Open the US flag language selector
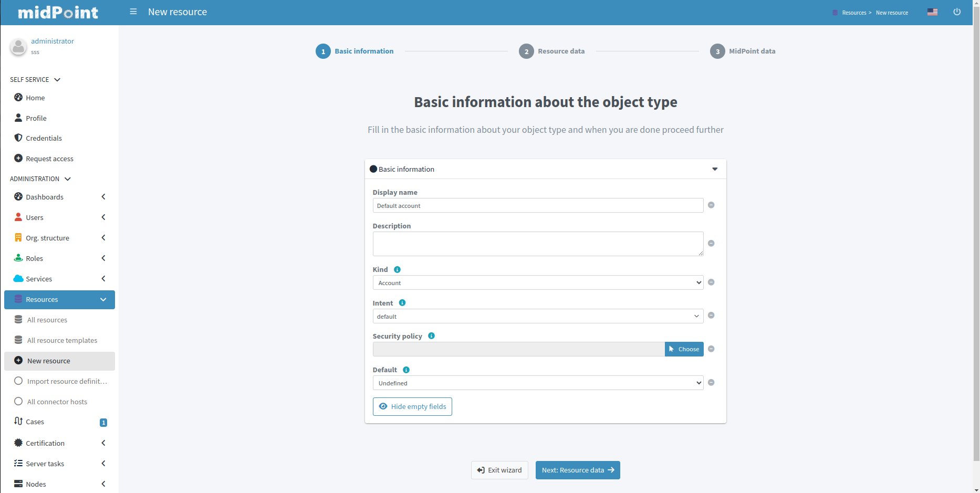Image resolution: width=980 pixels, height=493 pixels. pyautogui.click(x=932, y=12)
